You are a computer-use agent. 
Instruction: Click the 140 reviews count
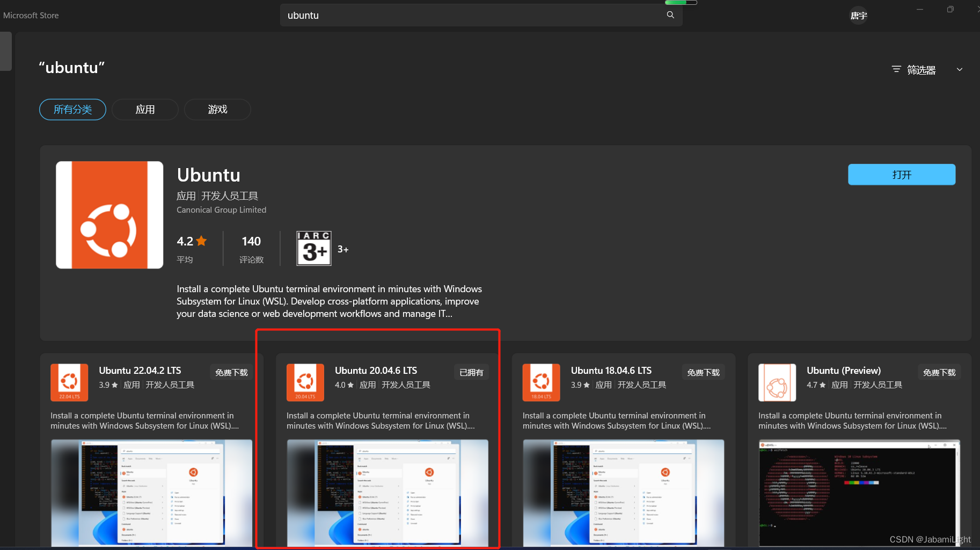(251, 241)
